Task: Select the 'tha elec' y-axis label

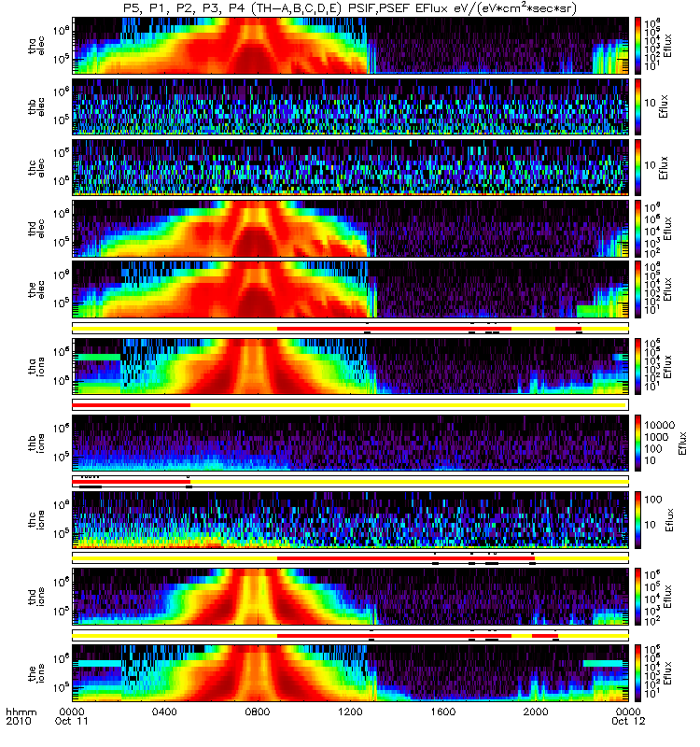Action: (x=35, y=46)
